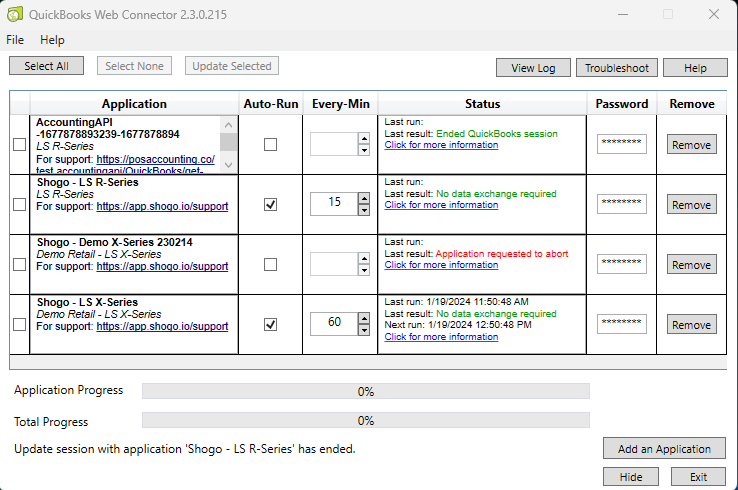This screenshot has height=490, width=738.
Task: Click the empty Every-Min field for AccountingAPI
Action: [x=334, y=144]
